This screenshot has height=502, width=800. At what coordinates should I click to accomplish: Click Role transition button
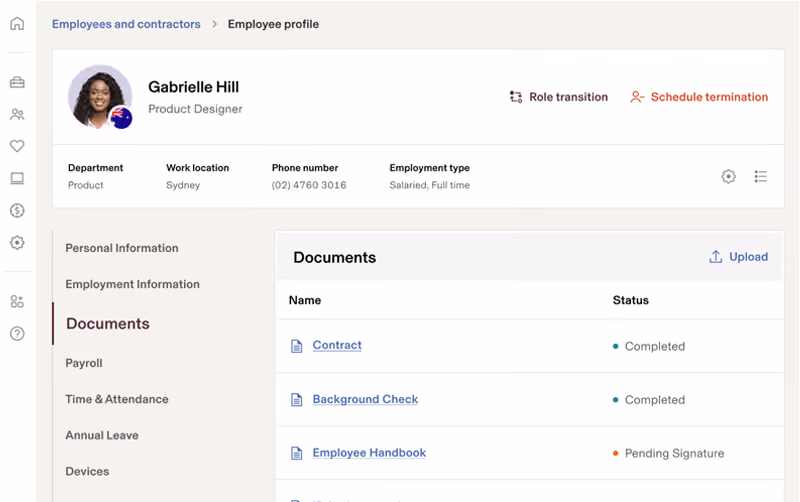pos(559,97)
